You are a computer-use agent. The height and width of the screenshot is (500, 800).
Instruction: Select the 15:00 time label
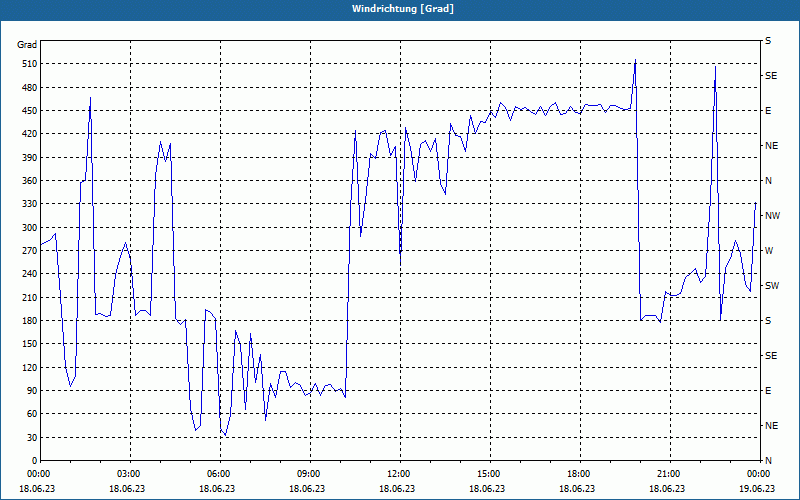click(x=489, y=473)
